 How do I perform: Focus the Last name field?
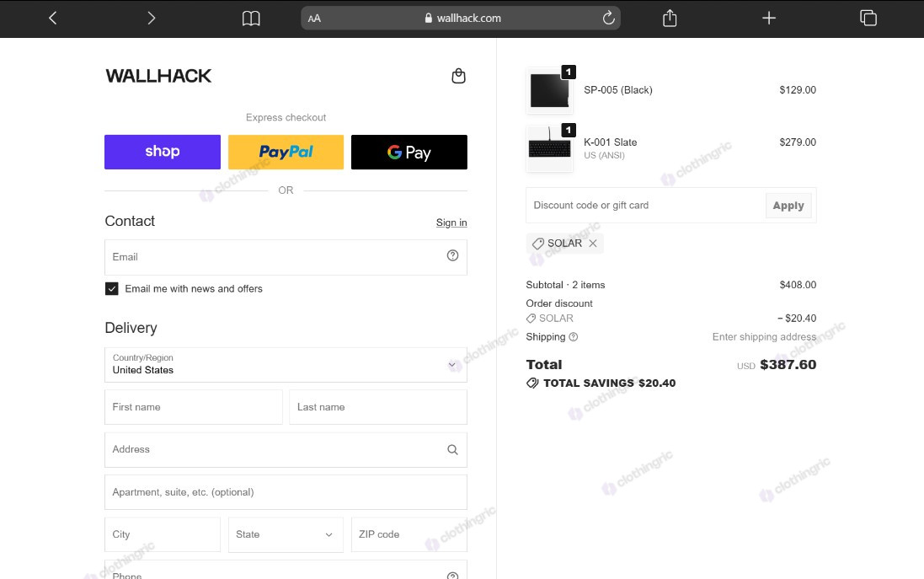point(377,407)
